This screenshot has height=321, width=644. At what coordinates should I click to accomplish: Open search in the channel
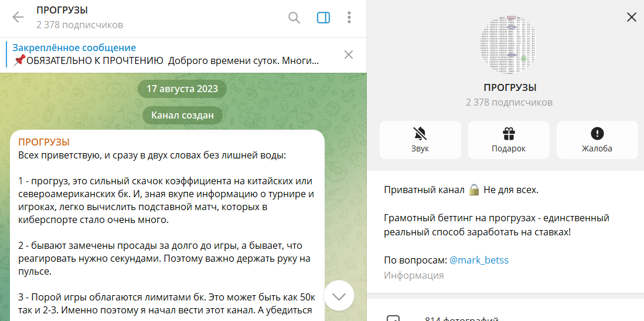294,18
